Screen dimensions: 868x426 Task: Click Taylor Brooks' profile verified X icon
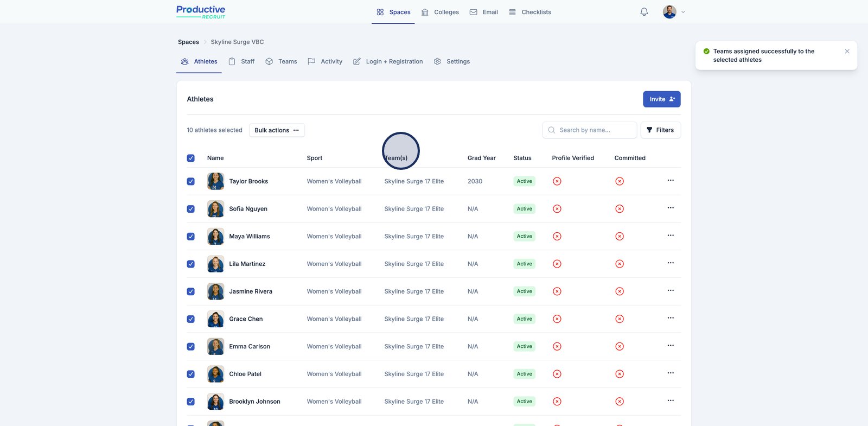pyautogui.click(x=557, y=181)
